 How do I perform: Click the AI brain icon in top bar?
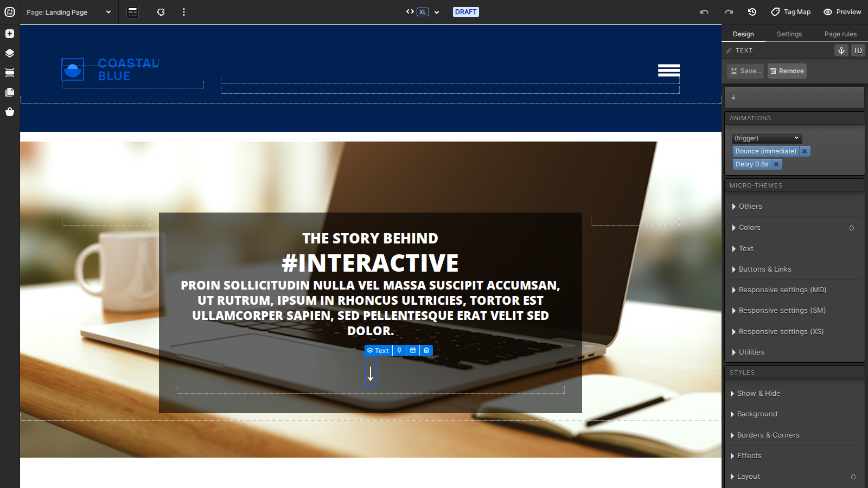[161, 12]
